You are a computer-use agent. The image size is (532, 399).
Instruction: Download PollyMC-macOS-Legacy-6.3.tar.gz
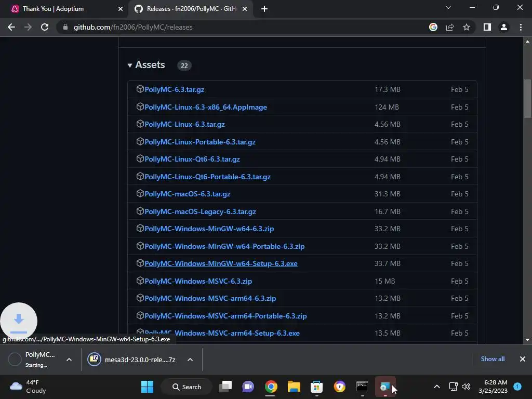click(x=200, y=212)
